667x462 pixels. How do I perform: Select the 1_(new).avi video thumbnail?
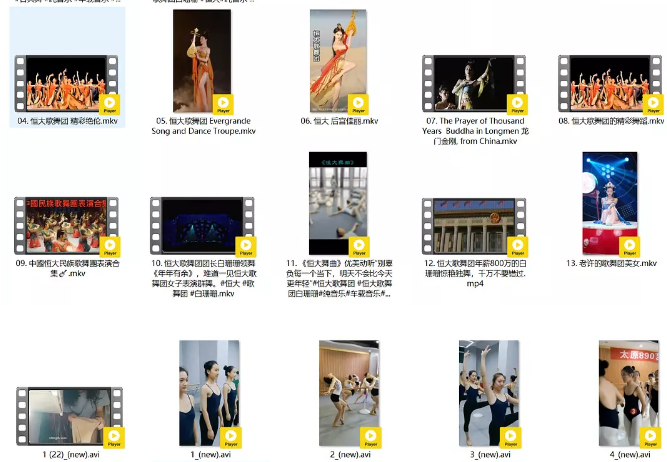click(209, 393)
